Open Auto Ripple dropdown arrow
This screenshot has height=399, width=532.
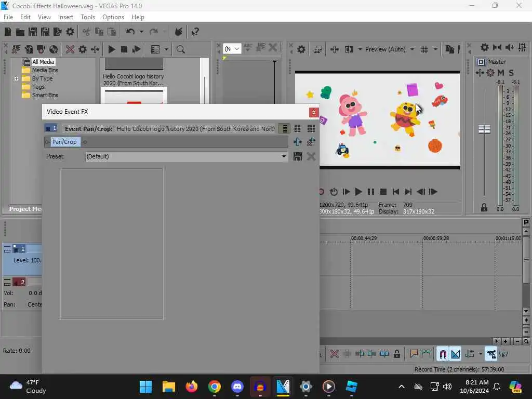pyautogui.click(x=481, y=354)
